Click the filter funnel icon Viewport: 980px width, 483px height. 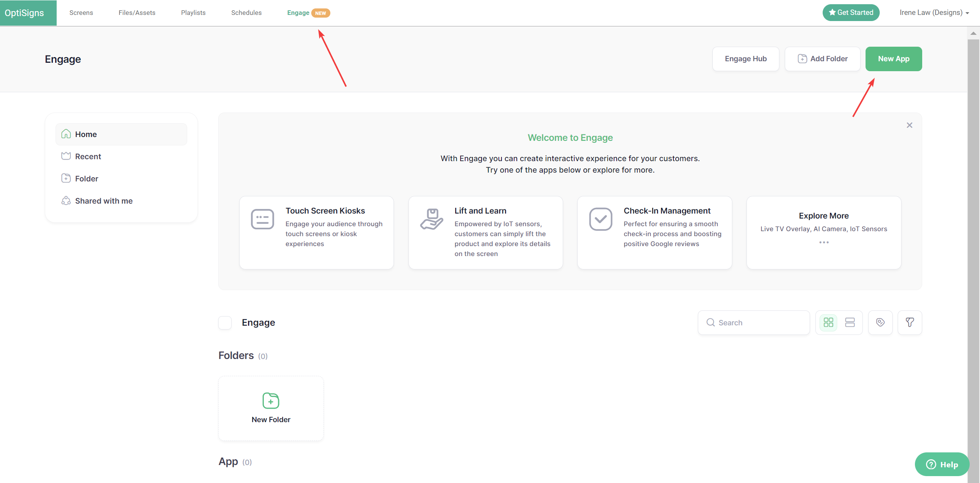tap(910, 322)
